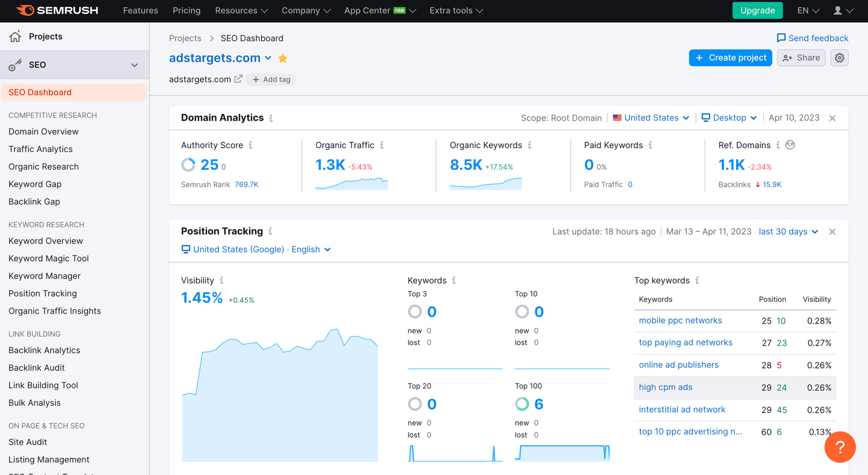
Task: Toggle favorite star for adstargets.com
Action: tap(283, 58)
